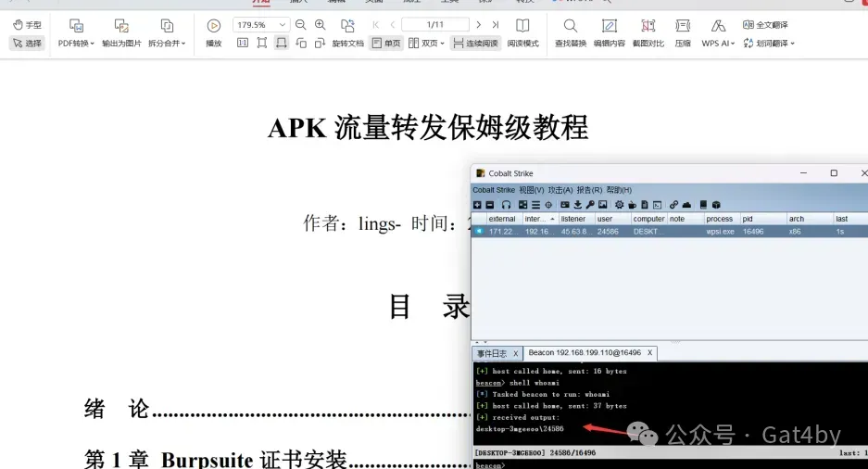Click the fit page icon
868x469 pixels.
[262, 44]
